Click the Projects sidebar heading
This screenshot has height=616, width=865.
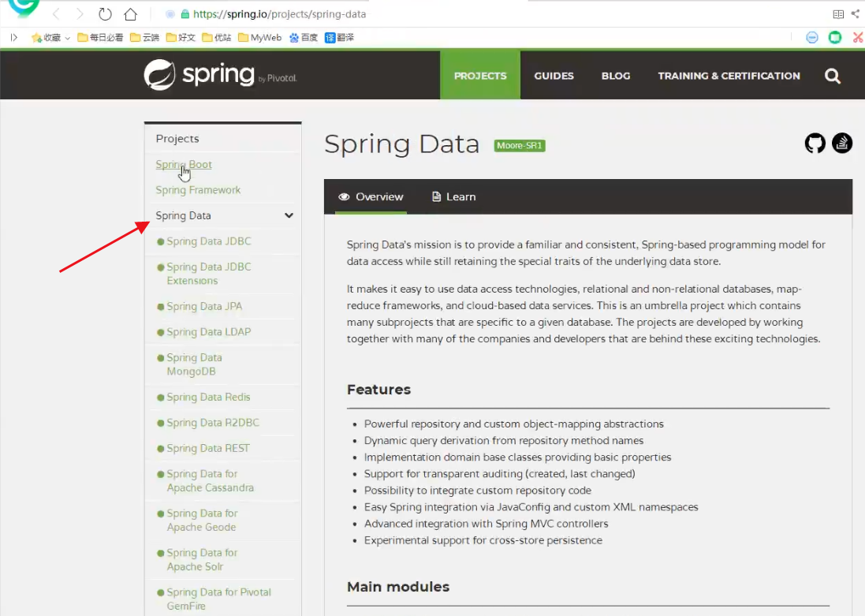[x=177, y=139]
